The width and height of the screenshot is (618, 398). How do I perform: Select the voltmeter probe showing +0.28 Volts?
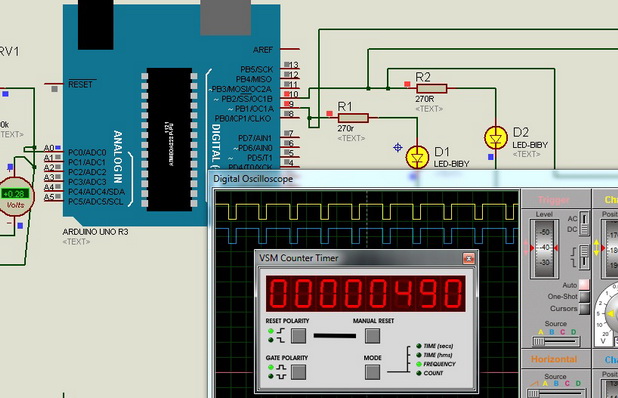pos(15,197)
